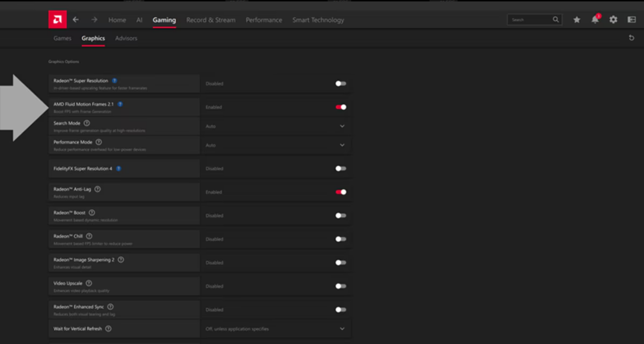
Task: Enable Radeon Super Resolution toggle
Action: [x=341, y=84]
